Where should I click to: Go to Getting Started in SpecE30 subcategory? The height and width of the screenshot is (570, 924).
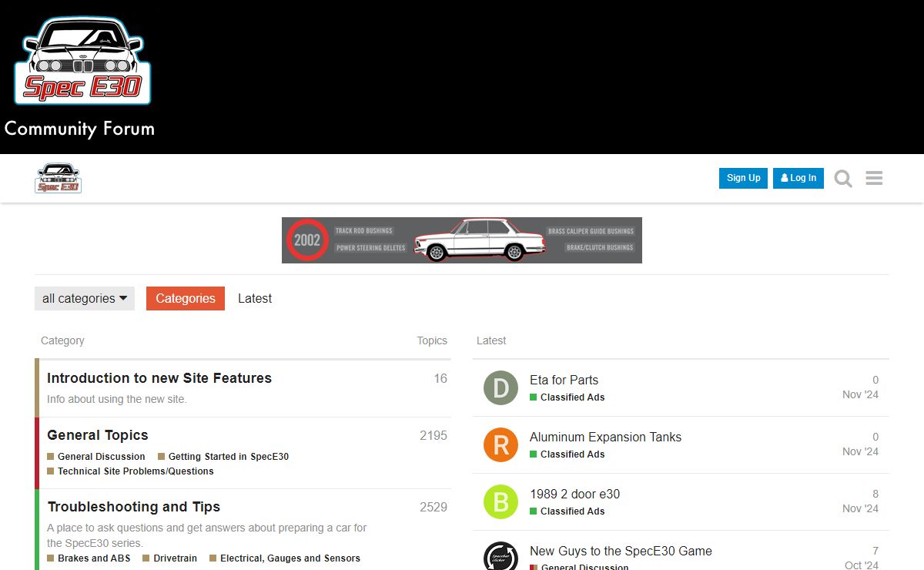tap(228, 457)
